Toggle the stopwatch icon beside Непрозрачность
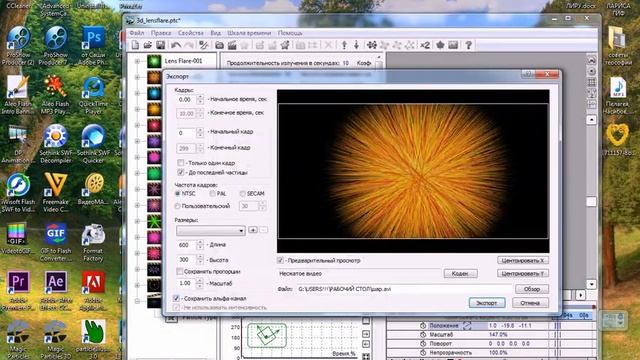The width and height of the screenshot is (640, 360). [x=423, y=353]
